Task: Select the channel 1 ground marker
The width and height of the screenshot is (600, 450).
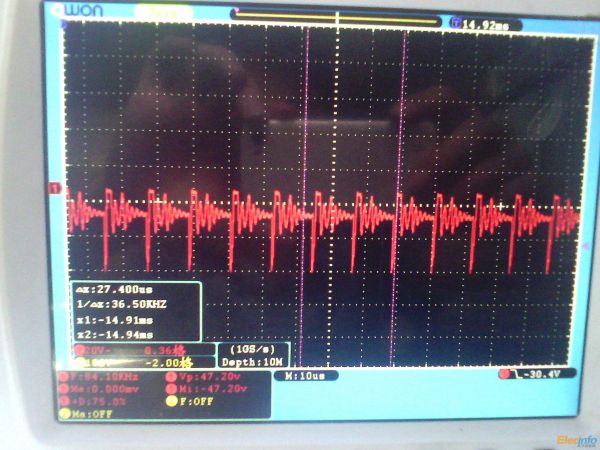Action: tap(55, 188)
